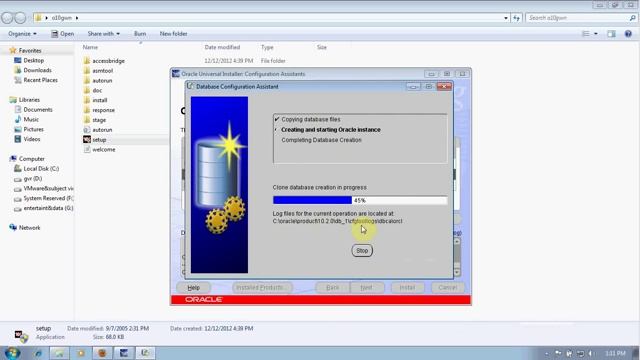The height and width of the screenshot is (360, 640).
Task: Open the Music library
Action: [x=31, y=120]
